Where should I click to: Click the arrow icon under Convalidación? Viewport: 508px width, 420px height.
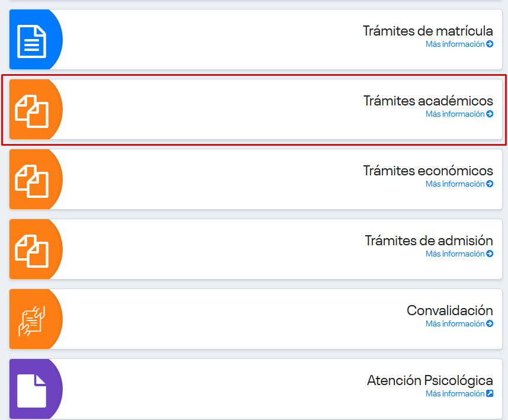(x=490, y=324)
